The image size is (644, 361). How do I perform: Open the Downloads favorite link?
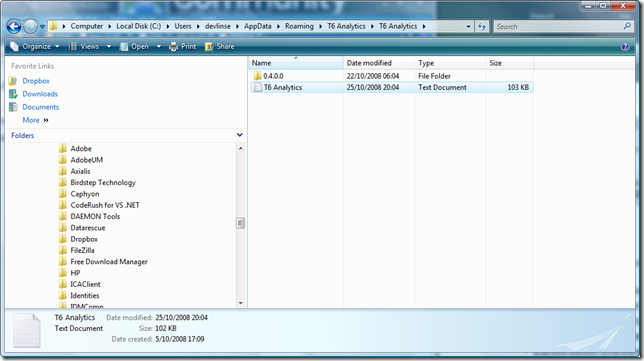pos(40,94)
